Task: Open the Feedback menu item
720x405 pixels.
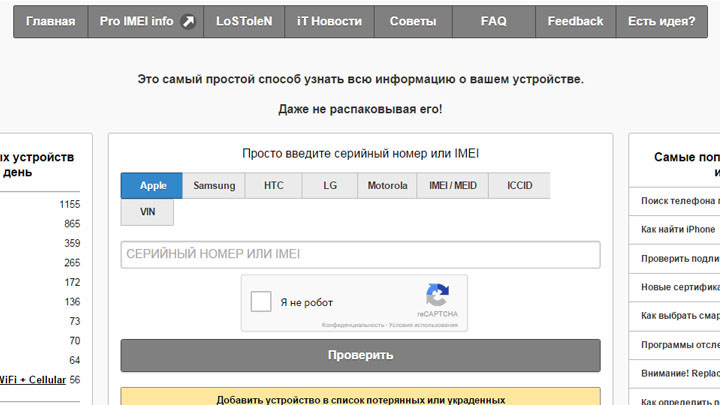Action: click(575, 22)
